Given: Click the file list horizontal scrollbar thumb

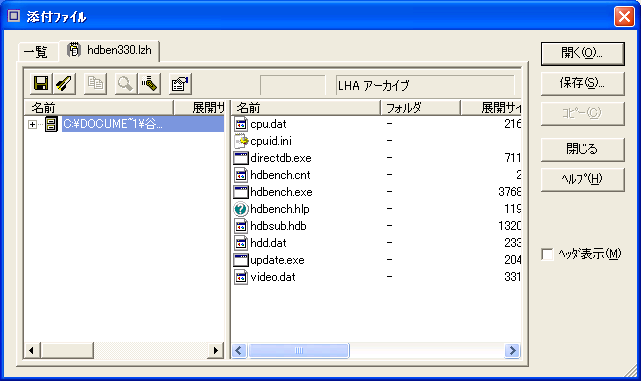Looking at the screenshot, I should click(x=299, y=350).
